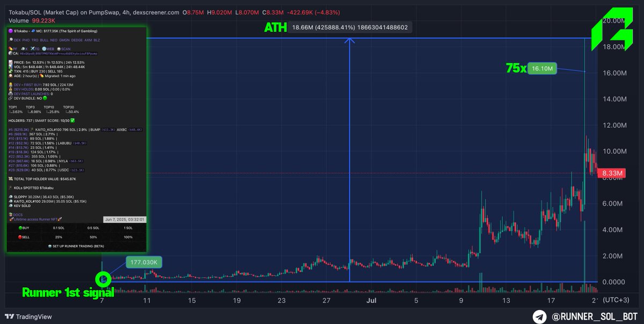Click the green BUY button
644x324 pixels.
[24, 228]
